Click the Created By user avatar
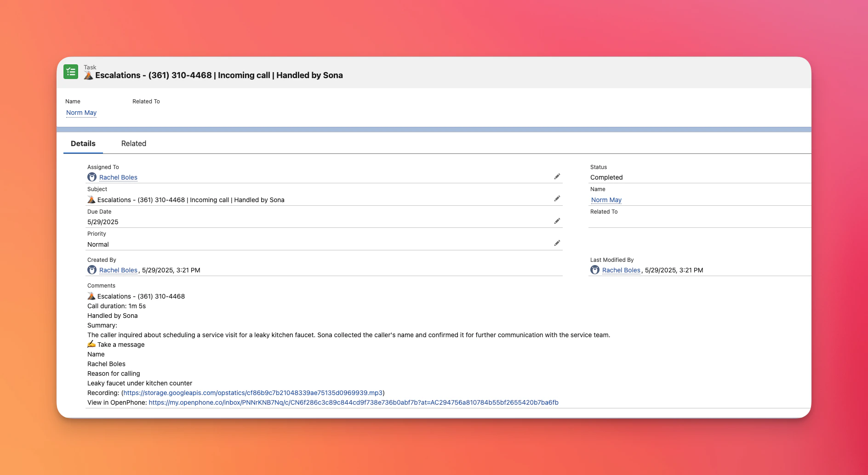Image resolution: width=868 pixels, height=475 pixels. [92, 270]
